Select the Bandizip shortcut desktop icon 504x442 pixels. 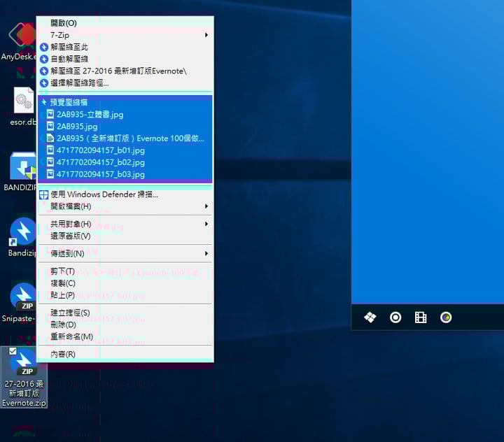(22, 231)
